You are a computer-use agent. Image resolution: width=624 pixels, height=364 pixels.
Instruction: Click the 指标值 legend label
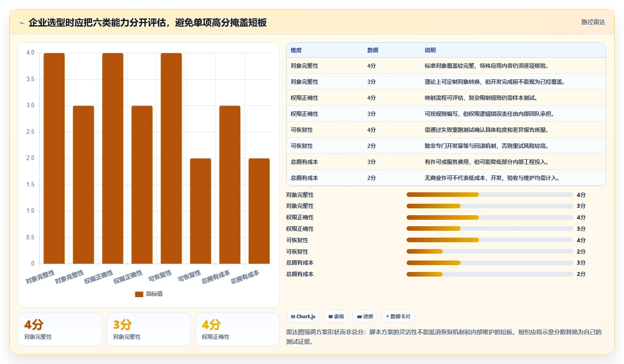click(154, 294)
